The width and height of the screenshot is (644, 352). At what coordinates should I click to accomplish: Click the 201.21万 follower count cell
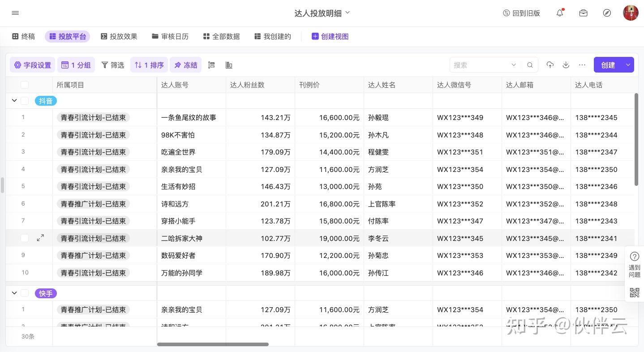260,204
